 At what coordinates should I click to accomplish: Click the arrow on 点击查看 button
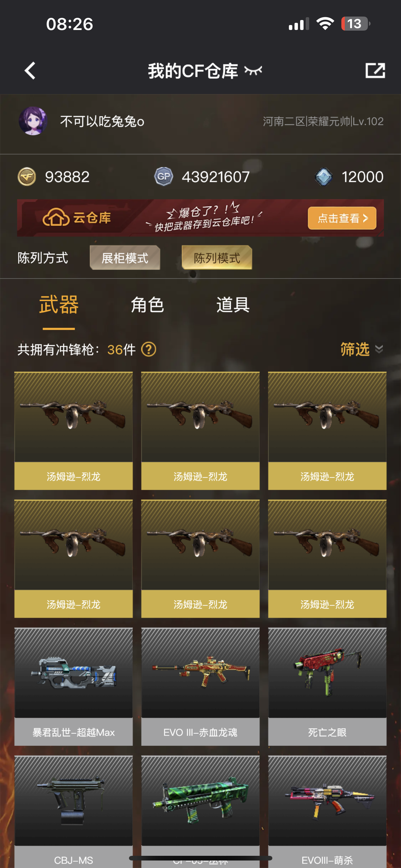click(x=366, y=218)
